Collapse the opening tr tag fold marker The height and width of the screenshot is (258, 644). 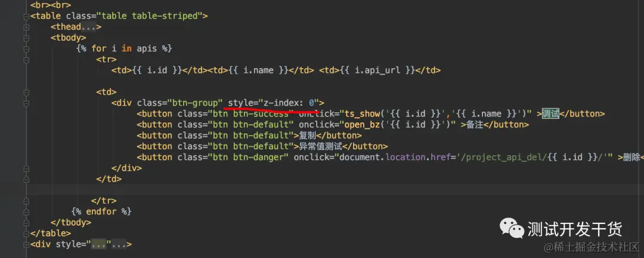(x=26, y=60)
